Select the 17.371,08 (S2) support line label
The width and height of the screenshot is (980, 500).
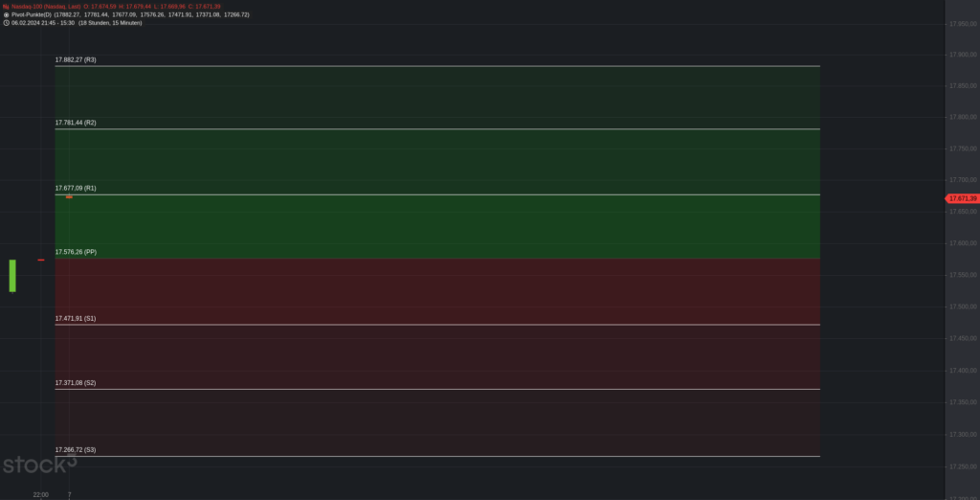[x=76, y=382]
